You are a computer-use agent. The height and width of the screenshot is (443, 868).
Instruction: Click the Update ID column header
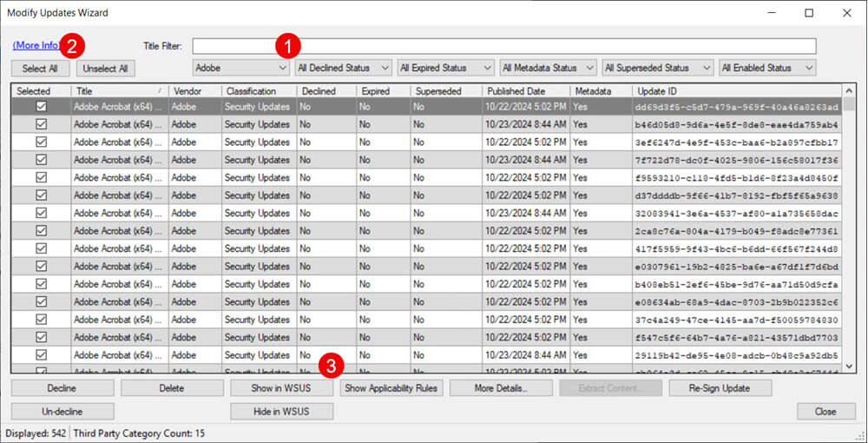pos(737,91)
